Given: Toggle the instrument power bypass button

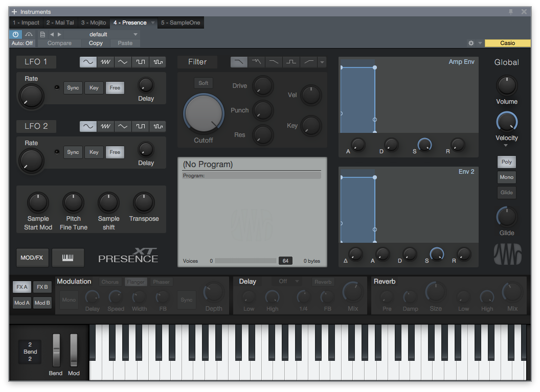Looking at the screenshot, I should (15, 34).
